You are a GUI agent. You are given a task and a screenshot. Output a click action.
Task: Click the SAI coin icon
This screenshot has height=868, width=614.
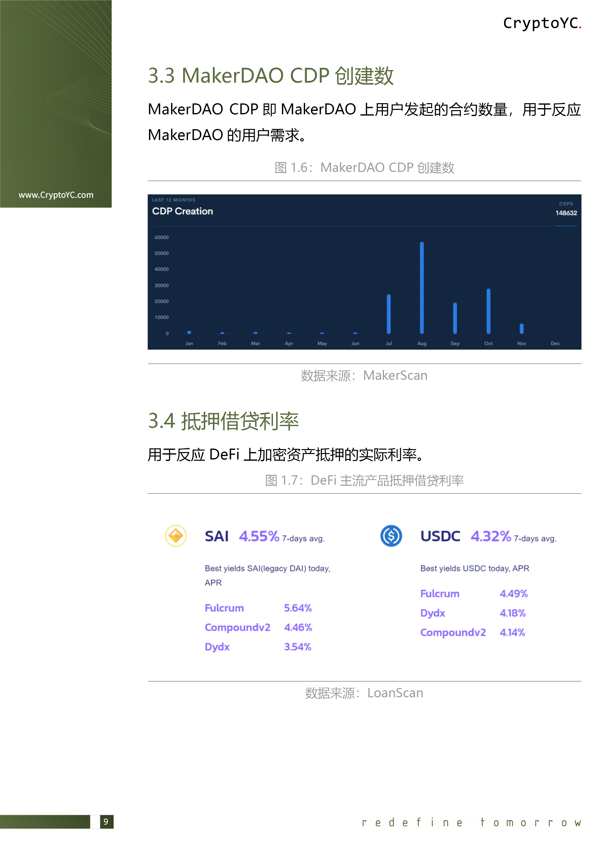point(176,536)
